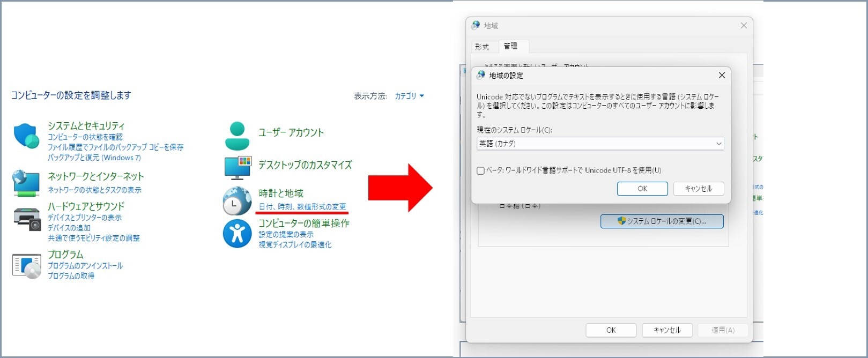
Task: Open 日付、時刻、数値形式の変更 link
Action: click(x=302, y=207)
